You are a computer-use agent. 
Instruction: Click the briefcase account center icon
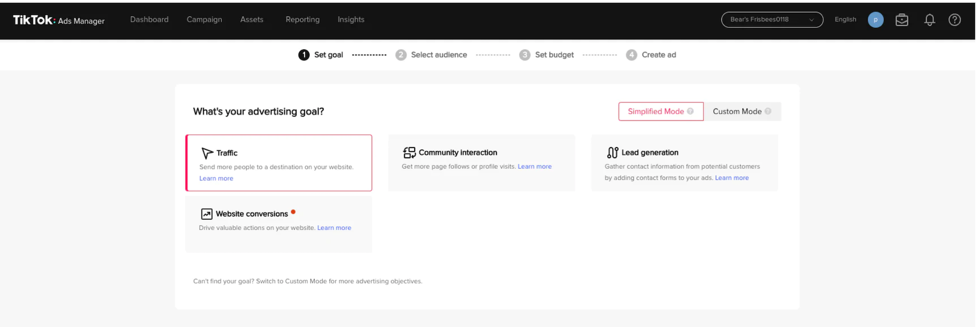902,20
